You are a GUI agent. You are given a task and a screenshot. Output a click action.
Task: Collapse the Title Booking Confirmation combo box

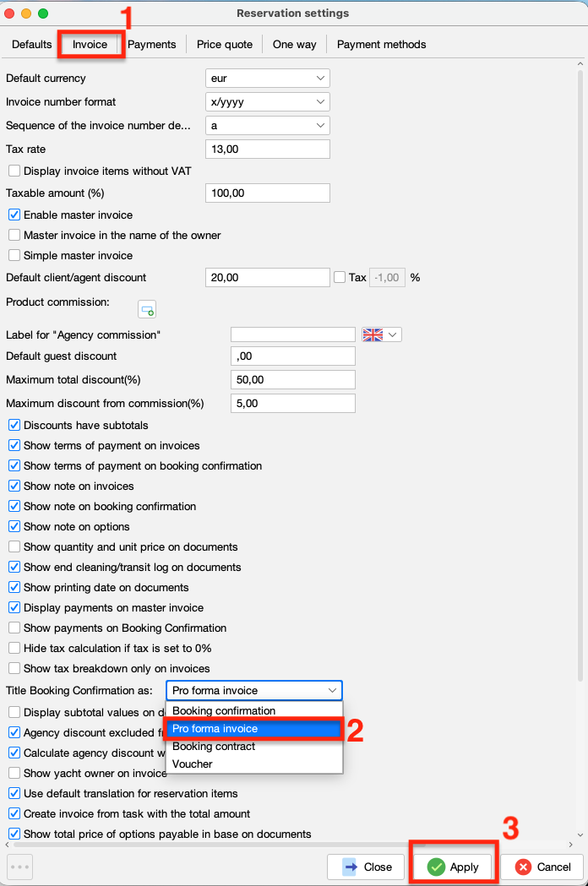[254, 690]
